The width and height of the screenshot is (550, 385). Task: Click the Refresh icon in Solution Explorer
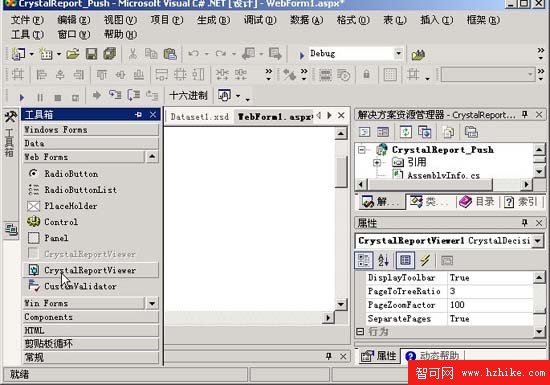click(406, 132)
